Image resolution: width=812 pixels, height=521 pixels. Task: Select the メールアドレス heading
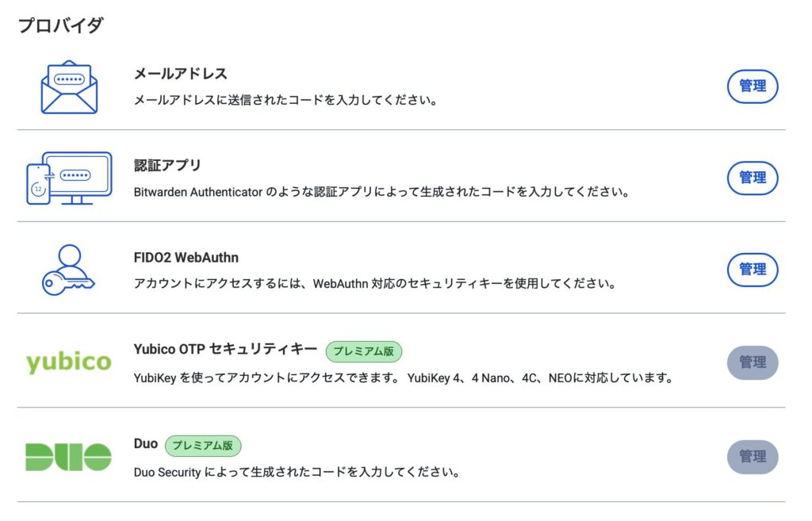(x=181, y=74)
